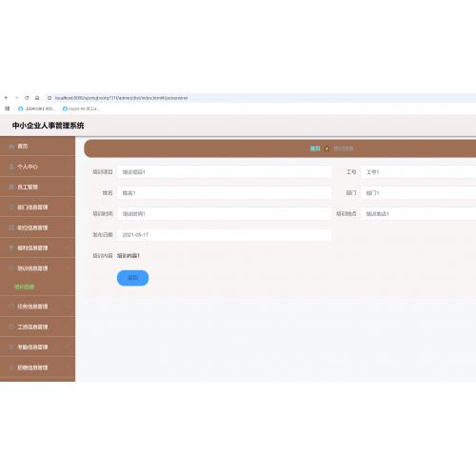Expand the 任务信息管理 sidebar menu
This screenshot has height=476, width=476.
(x=37, y=307)
